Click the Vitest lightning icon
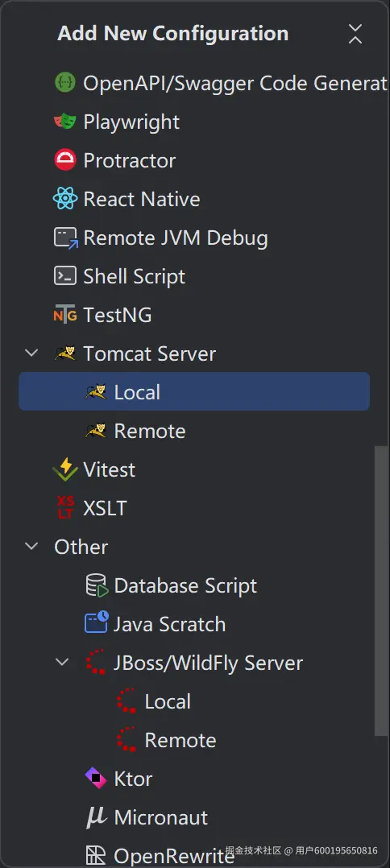This screenshot has height=868, width=390. (x=64, y=469)
